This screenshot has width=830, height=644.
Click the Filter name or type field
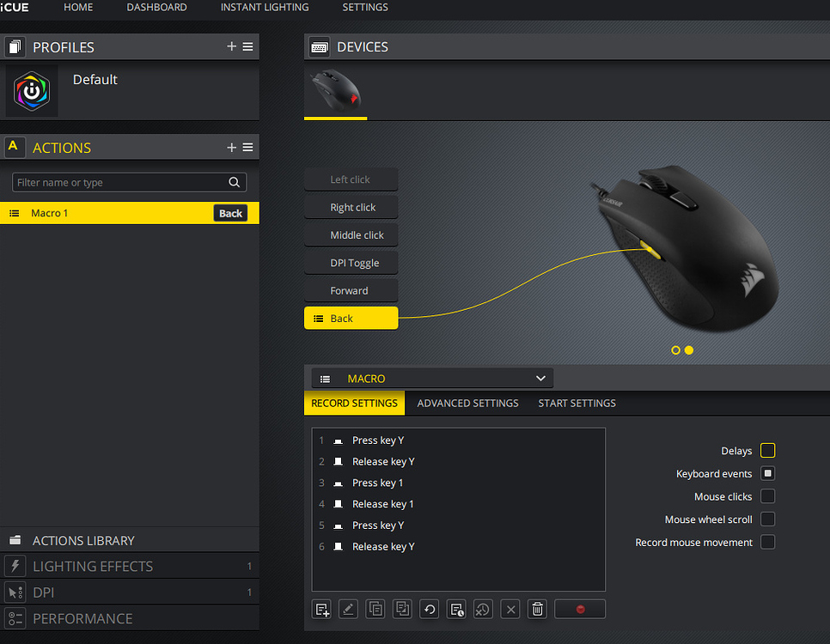pos(120,182)
